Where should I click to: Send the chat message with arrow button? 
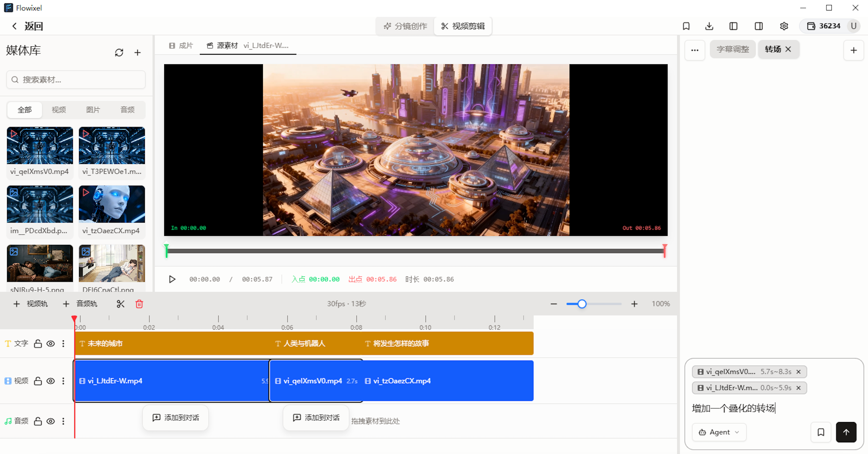(x=846, y=432)
